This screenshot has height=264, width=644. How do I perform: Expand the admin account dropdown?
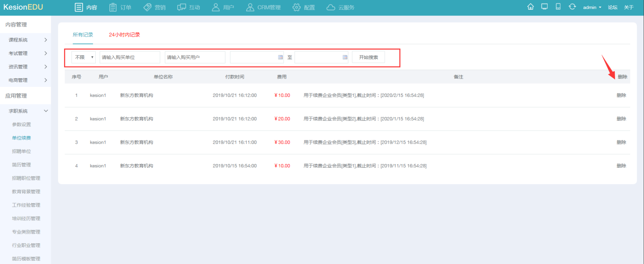(592, 7)
